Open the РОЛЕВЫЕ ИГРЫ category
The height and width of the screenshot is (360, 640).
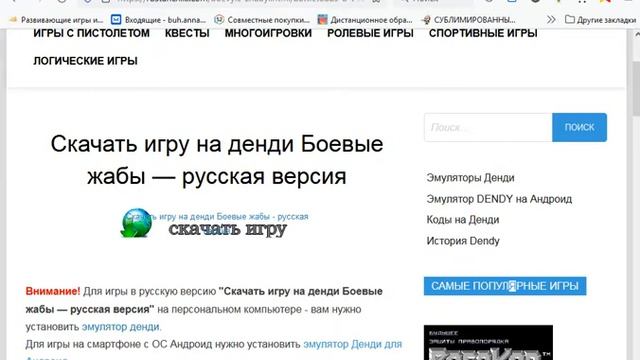tap(370, 33)
